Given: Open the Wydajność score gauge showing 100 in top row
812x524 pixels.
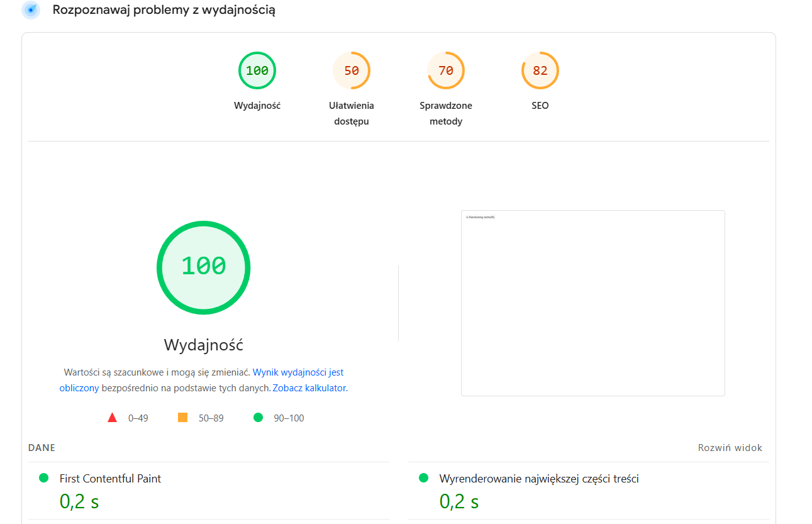Looking at the screenshot, I should (257, 70).
